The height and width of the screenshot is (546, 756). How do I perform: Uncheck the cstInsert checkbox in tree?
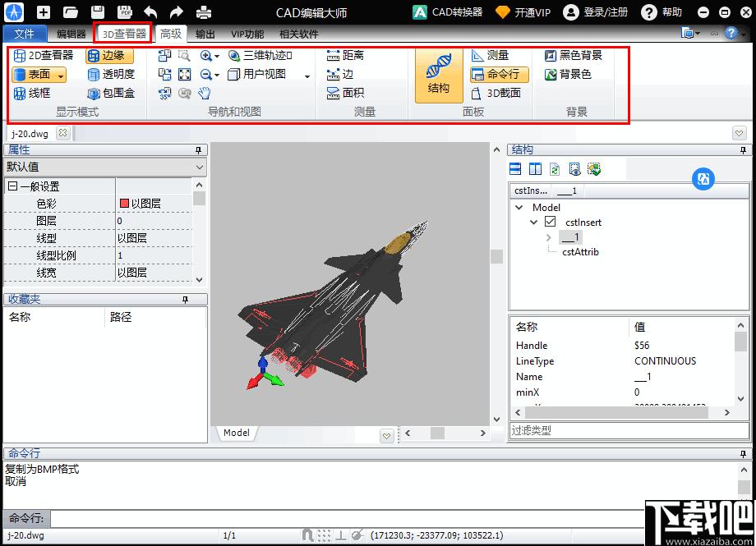551,222
